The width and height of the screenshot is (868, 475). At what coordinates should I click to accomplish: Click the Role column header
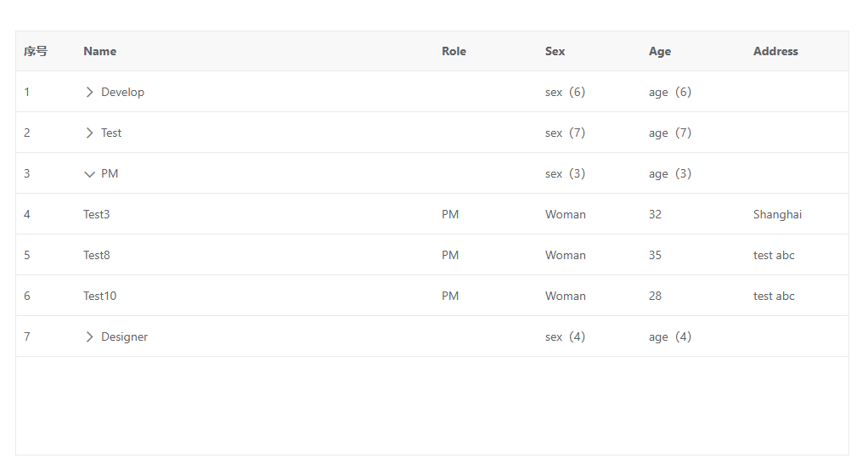pyautogui.click(x=454, y=51)
